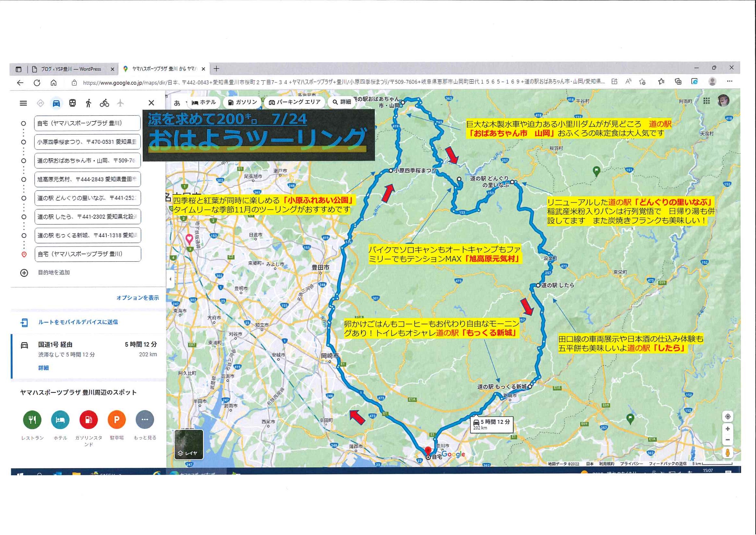Edit the 旭高原元気村 waypoint field
The image size is (756, 535).
(x=87, y=180)
